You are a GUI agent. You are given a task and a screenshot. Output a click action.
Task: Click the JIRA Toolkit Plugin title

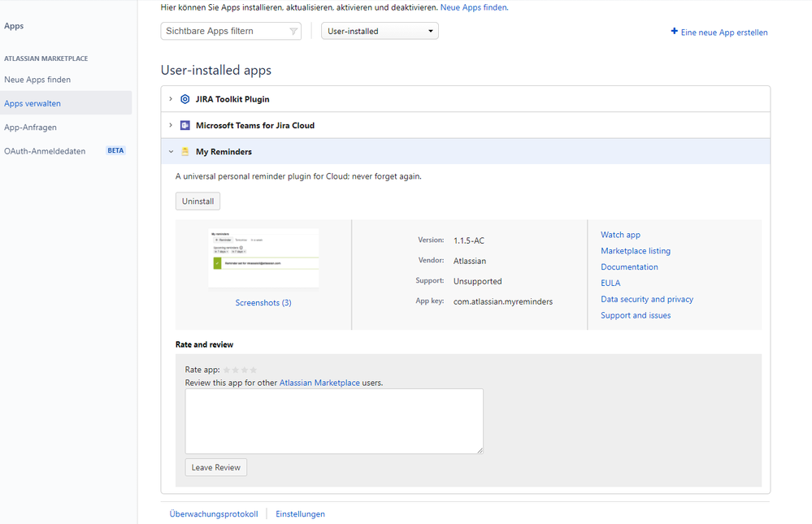tap(232, 99)
